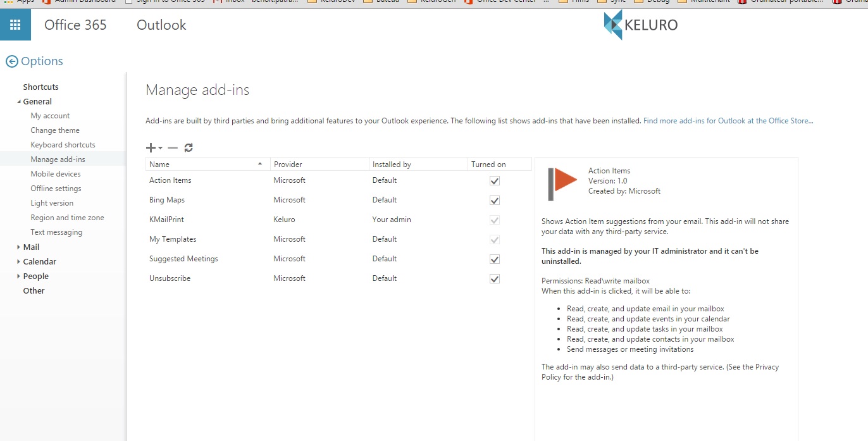
Task: Refresh the add-ins list
Action: pyautogui.click(x=189, y=147)
